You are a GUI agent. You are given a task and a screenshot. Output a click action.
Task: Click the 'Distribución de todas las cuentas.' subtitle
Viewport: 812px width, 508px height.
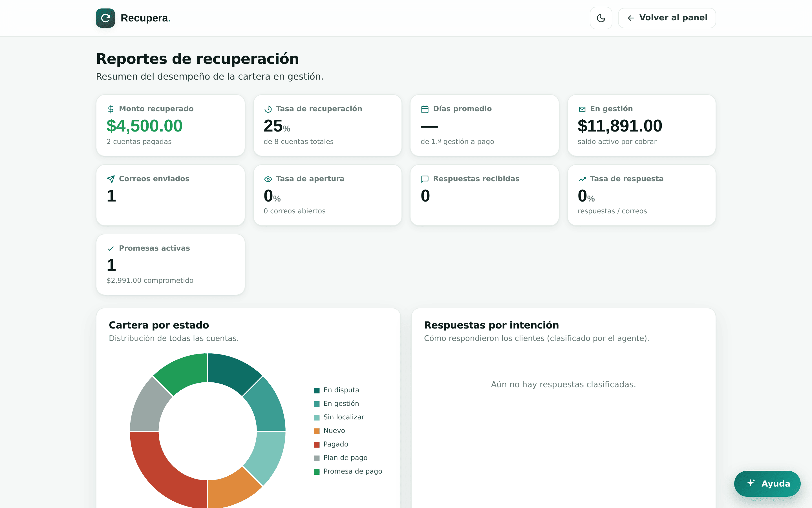pos(174,338)
